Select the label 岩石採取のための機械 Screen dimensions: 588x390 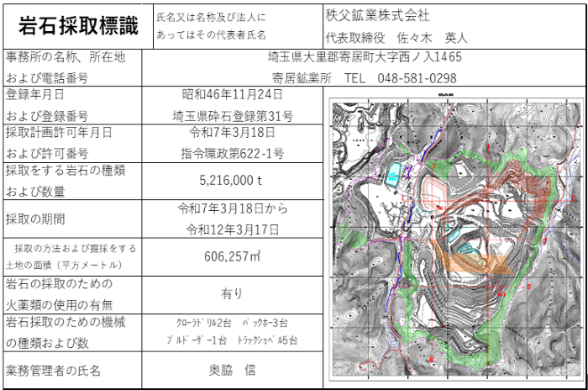click(66, 322)
